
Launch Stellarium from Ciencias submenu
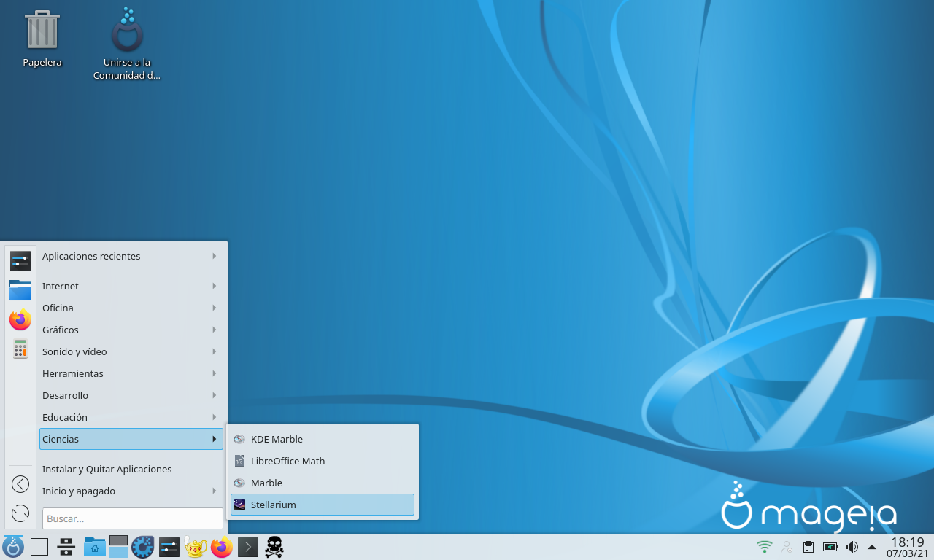point(323,505)
